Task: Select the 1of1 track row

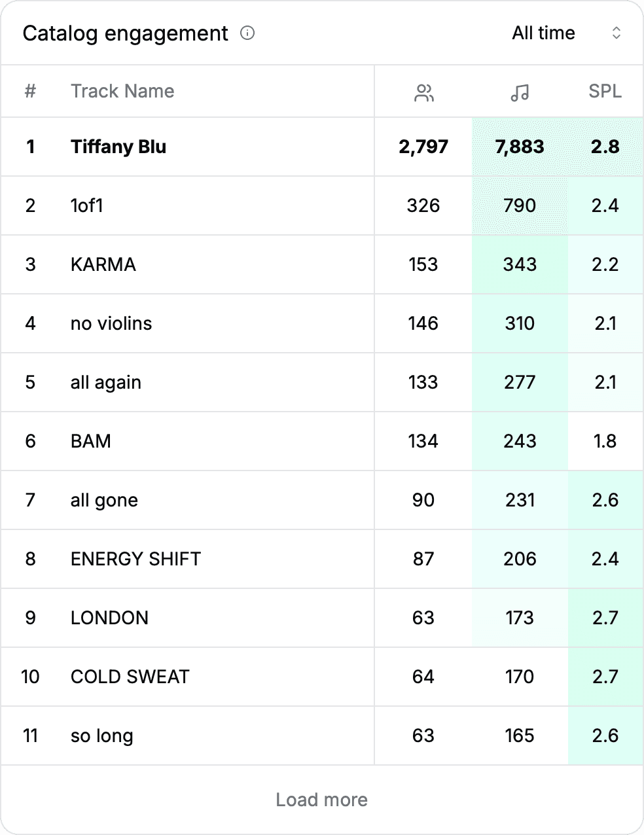Action: click(87, 205)
